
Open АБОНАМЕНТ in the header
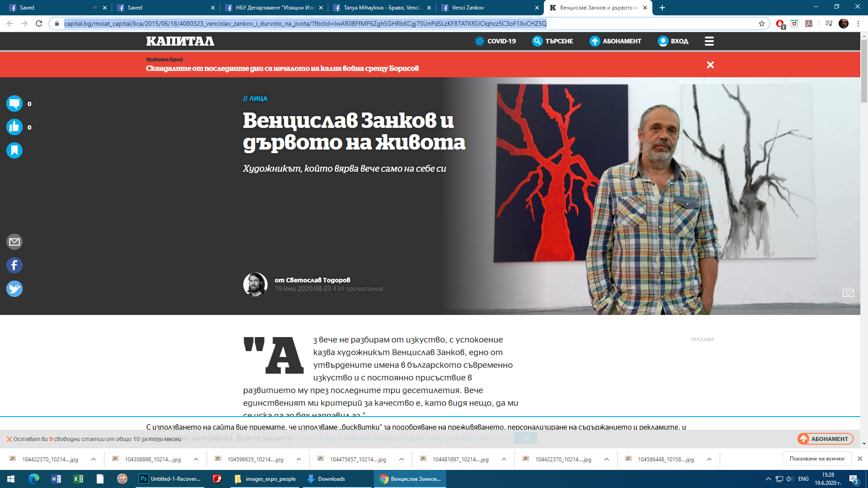tap(615, 41)
